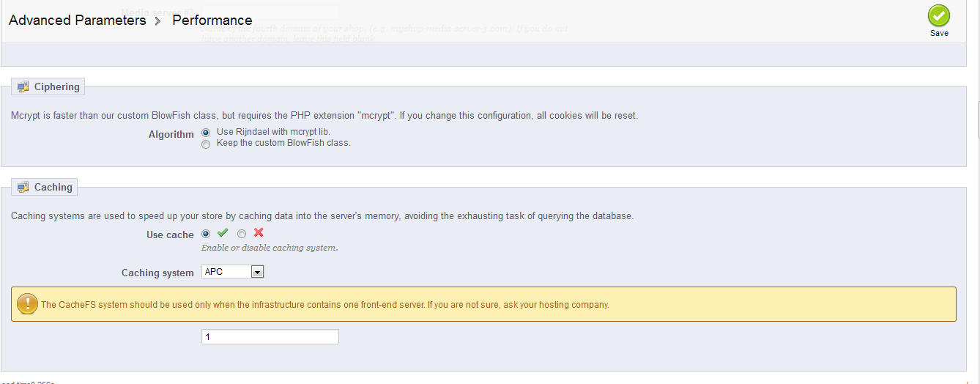Click the 'Keep the custom BlowFish class.' label

(x=283, y=143)
